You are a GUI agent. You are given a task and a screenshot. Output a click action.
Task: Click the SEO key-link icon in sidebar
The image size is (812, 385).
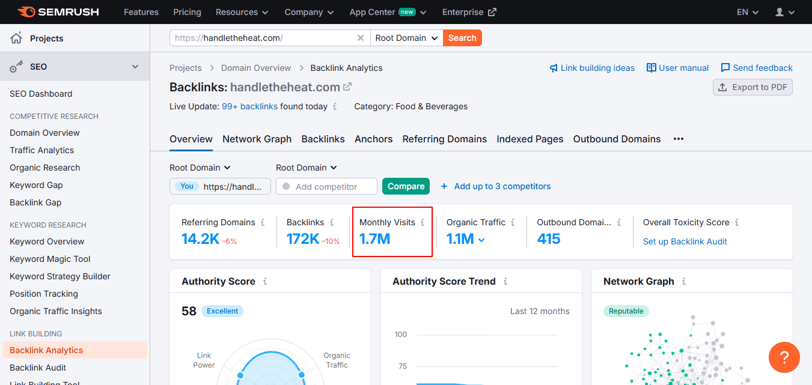tap(17, 67)
